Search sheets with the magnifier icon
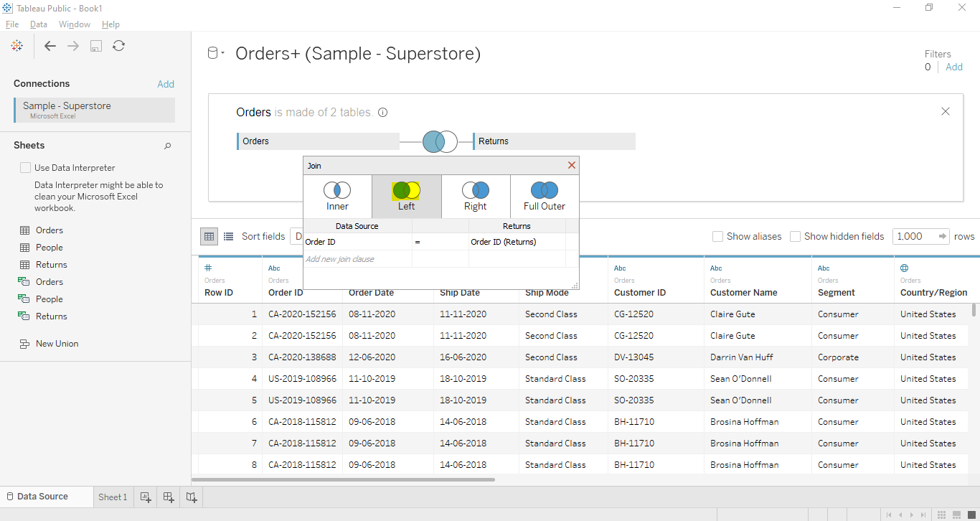This screenshot has width=980, height=521. [168, 146]
